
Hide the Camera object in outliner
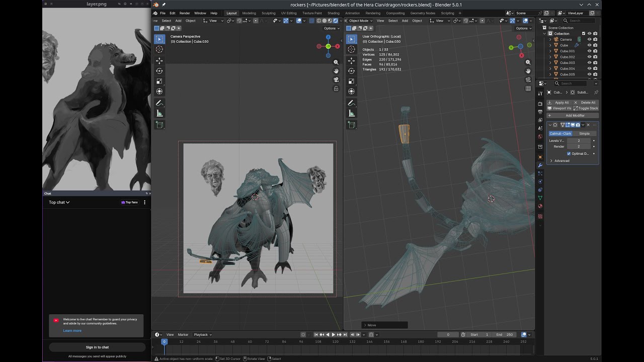pos(590,39)
